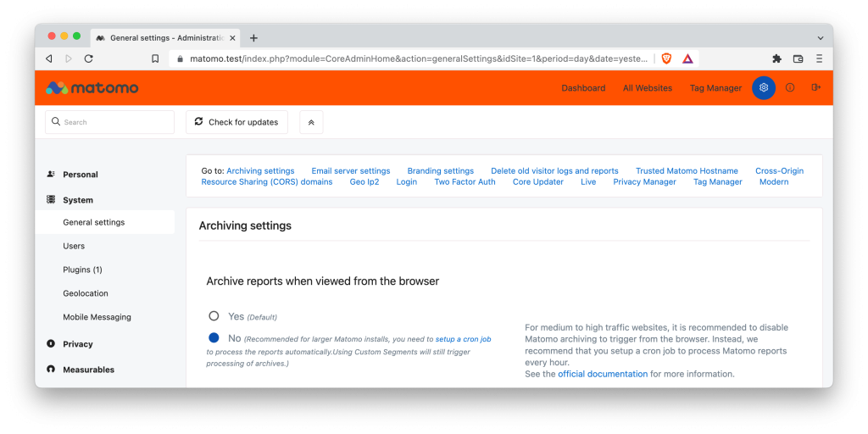868x434 pixels.
Task: Expand the Privacy sidebar section
Action: click(x=78, y=344)
